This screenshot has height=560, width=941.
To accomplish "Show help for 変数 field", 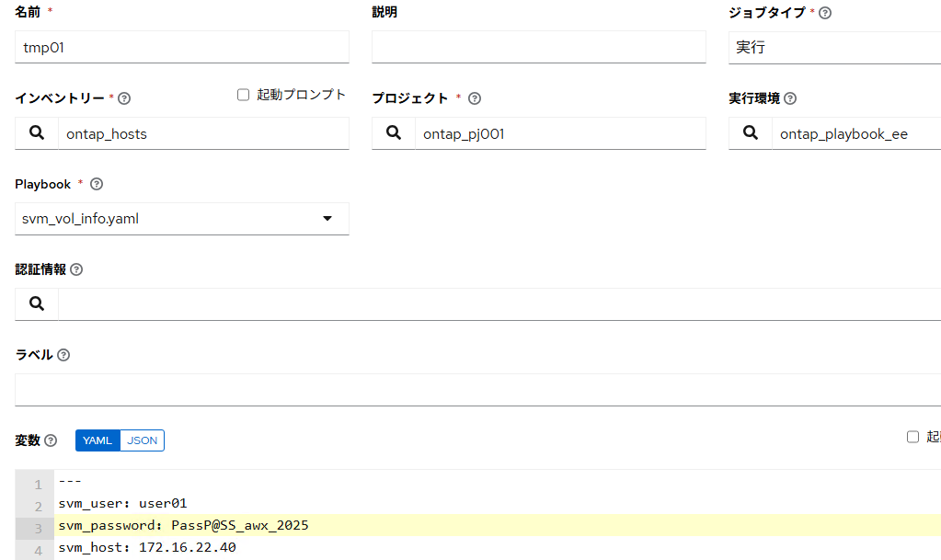I will (51, 440).
